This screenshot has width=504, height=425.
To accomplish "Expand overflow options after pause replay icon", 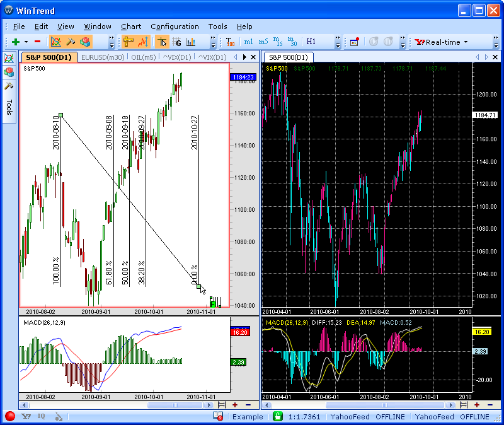I will [403, 42].
